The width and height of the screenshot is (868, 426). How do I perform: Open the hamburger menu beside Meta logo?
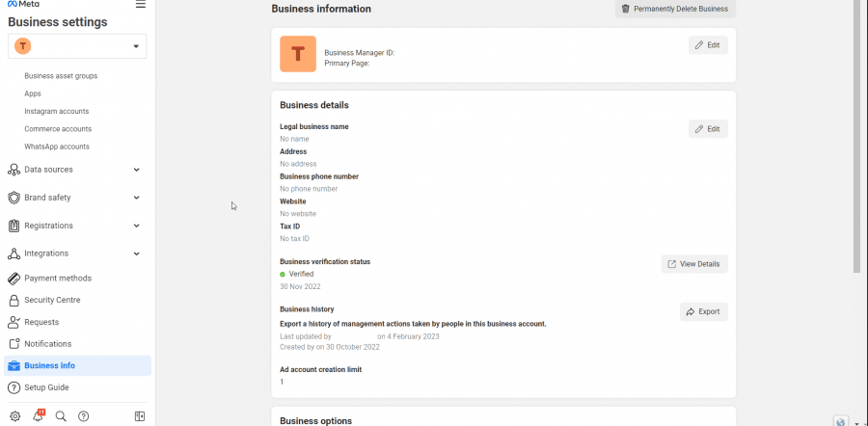141,5
